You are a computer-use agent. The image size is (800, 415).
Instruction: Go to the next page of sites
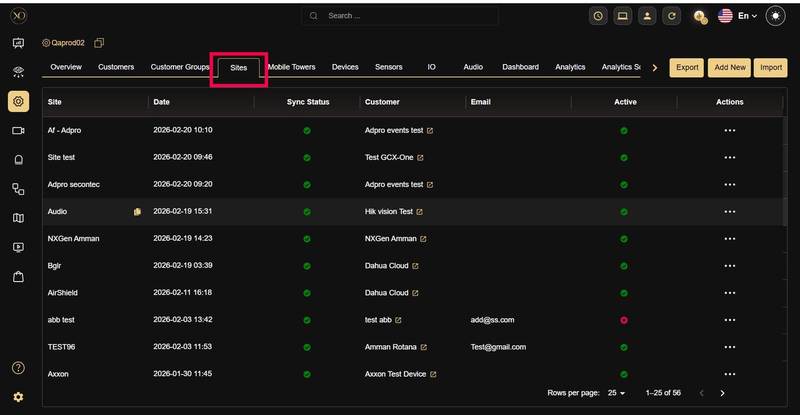722,393
